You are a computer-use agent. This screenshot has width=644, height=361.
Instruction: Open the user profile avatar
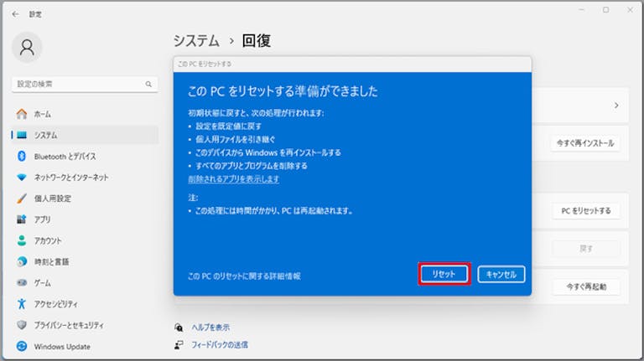[27, 48]
